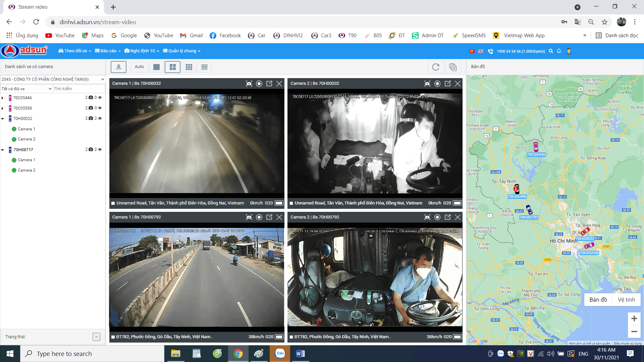The width and height of the screenshot is (644, 362).
Task: Click the close all cameras icon
Action: coord(453,67)
